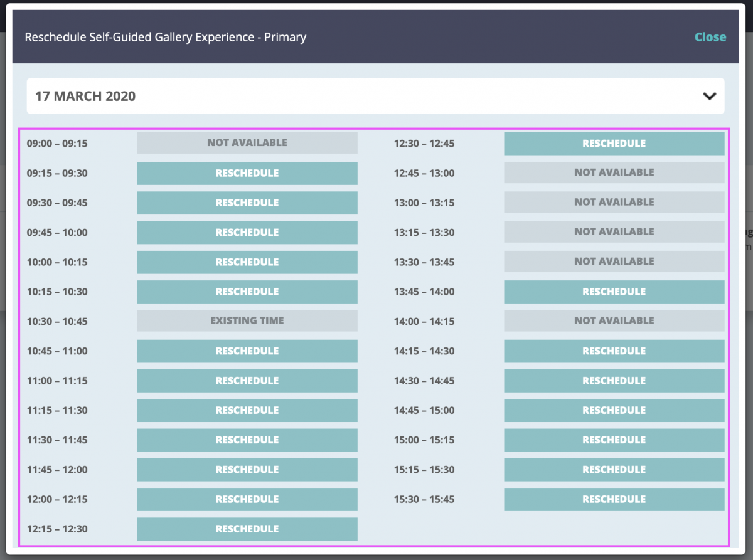Reschedule to the 14:15 – 14:30 slot
753x560 pixels.
(614, 351)
